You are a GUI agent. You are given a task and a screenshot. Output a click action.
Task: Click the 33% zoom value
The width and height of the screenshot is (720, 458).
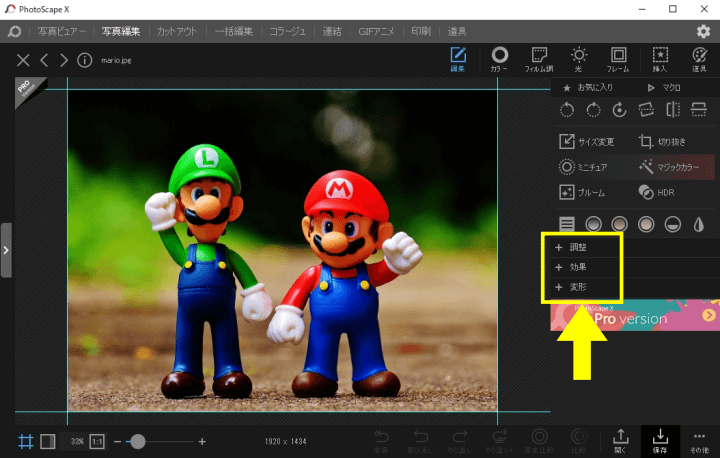(x=77, y=441)
